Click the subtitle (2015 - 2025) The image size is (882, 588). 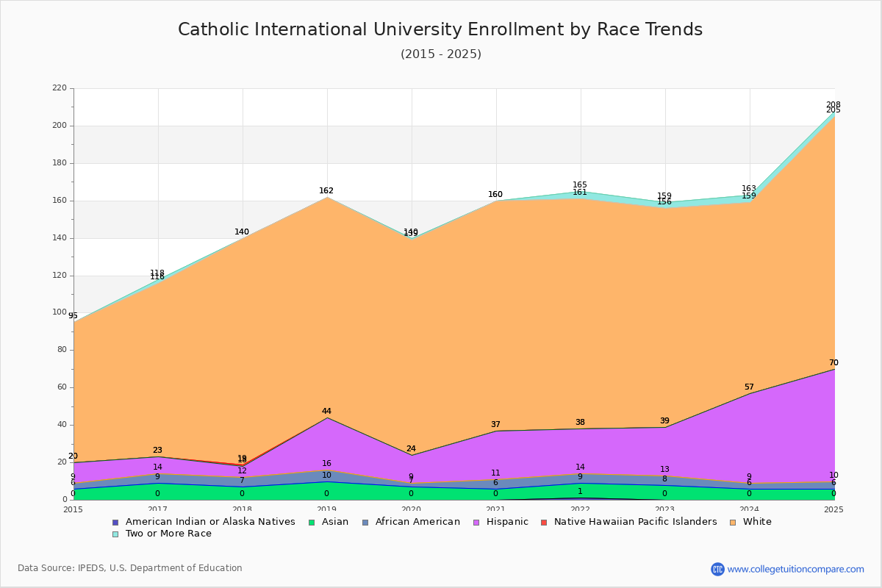(441, 54)
